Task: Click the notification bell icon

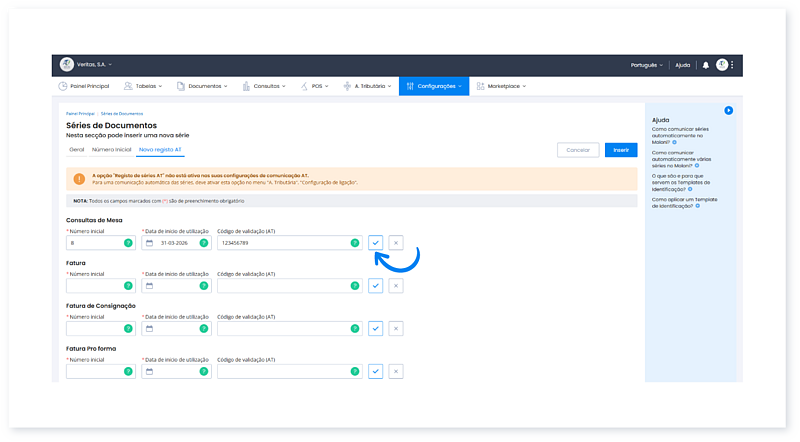Action: pyautogui.click(x=705, y=65)
